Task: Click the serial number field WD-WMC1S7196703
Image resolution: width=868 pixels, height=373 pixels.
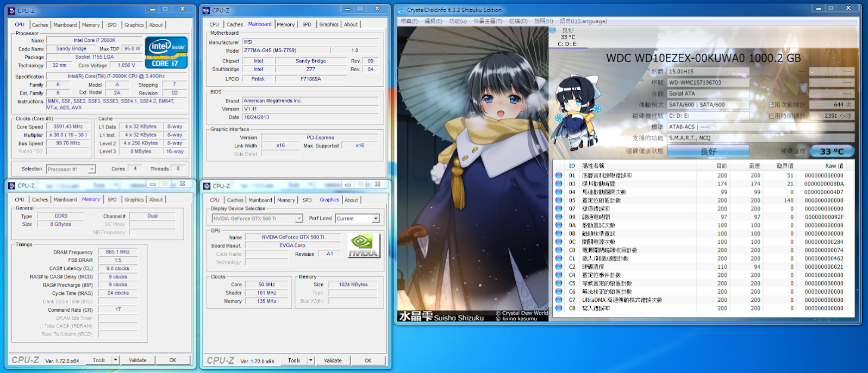Action: [708, 83]
